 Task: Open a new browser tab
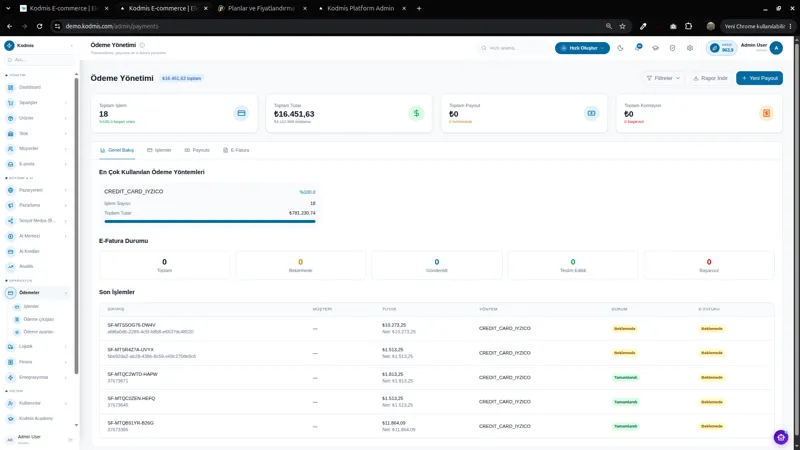pyautogui.click(x=419, y=8)
